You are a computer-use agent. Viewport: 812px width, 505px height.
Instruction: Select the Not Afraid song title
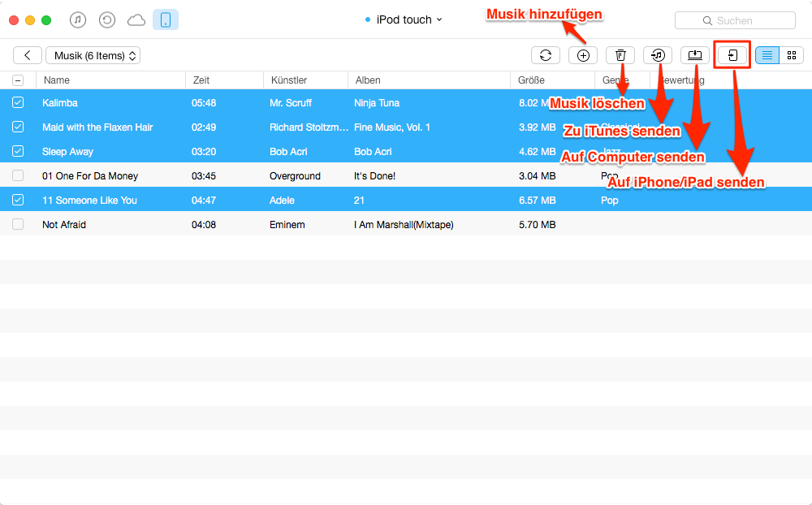coord(64,225)
